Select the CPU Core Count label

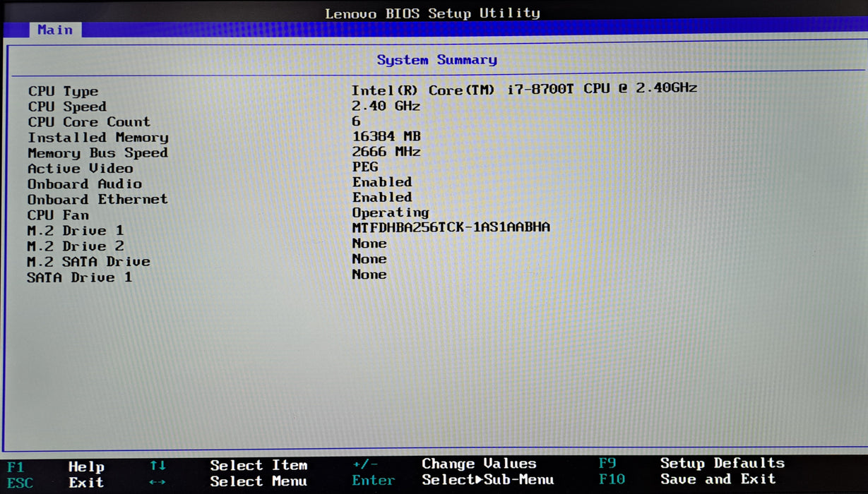89,122
